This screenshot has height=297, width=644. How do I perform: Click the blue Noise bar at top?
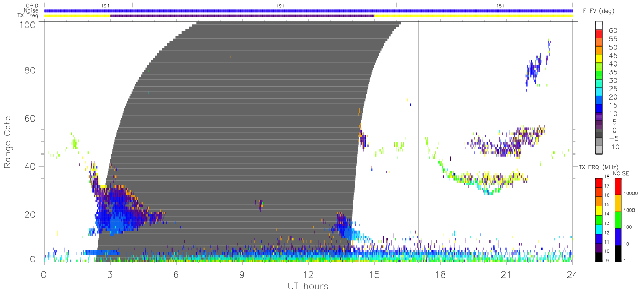coord(308,10)
